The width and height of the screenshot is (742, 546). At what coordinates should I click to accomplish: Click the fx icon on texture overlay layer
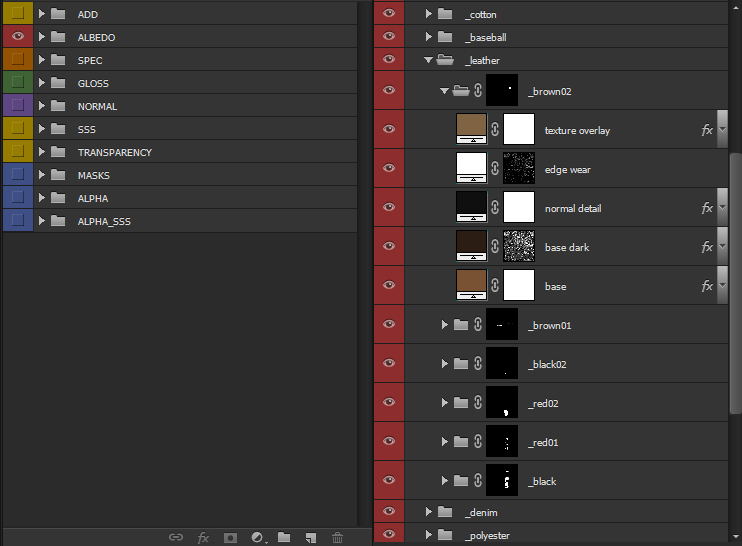(707, 130)
